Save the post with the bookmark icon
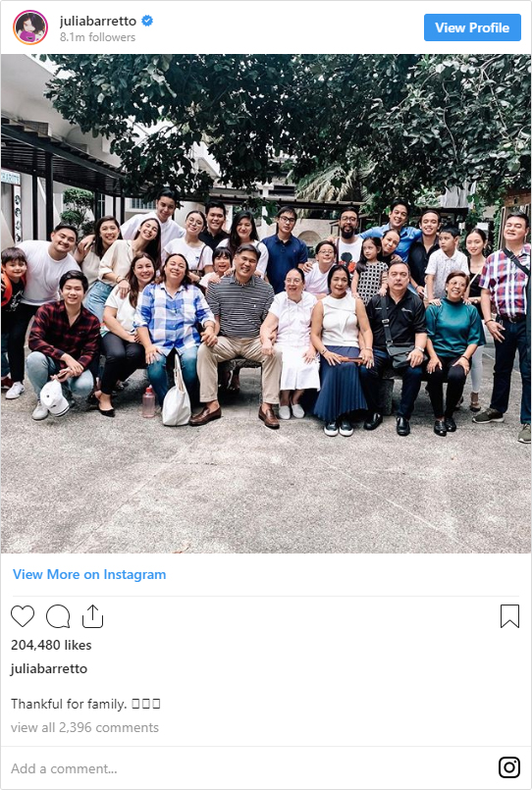This screenshot has width=532, height=790. coord(509,616)
